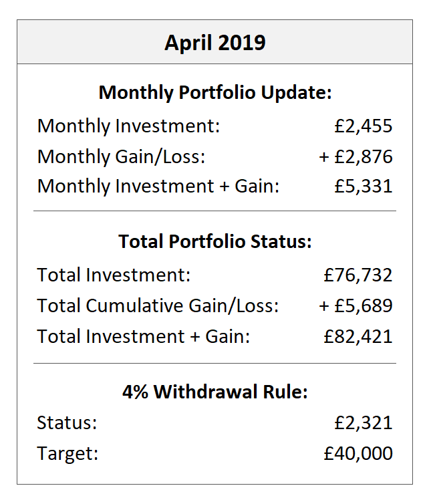The height and width of the screenshot is (504, 431).
Task: Click the Total Investment + Gain label
Action: [143, 336]
